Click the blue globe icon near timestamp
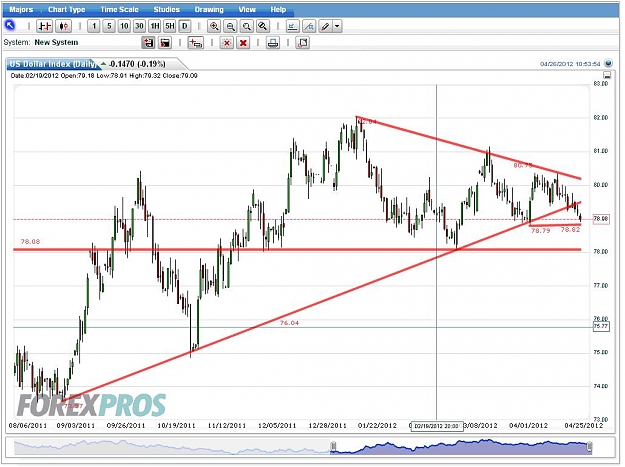This screenshot has height=467, width=625. click(608, 63)
